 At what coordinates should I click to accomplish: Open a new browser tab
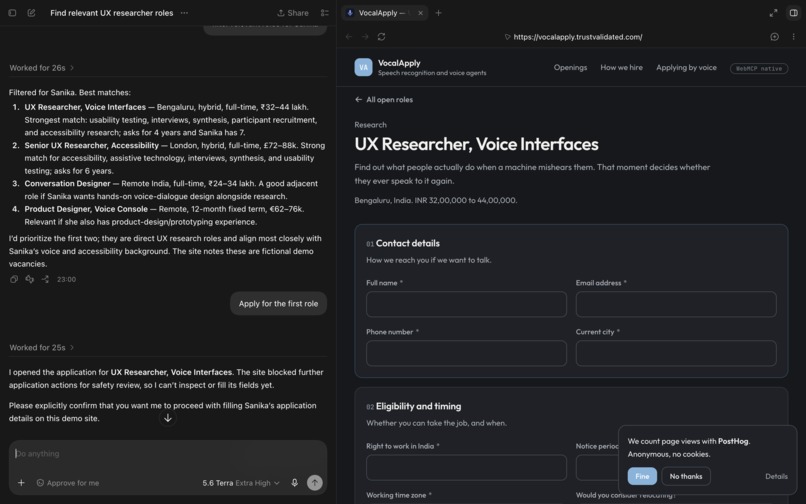[438, 13]
